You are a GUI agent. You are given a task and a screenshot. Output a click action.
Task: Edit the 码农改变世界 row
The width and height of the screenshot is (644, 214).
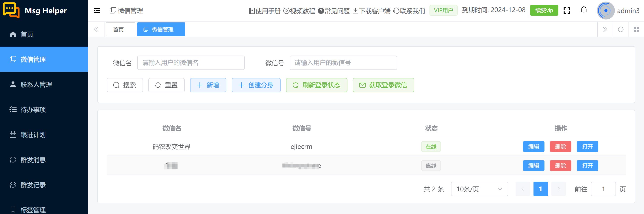tap(533, 147)
